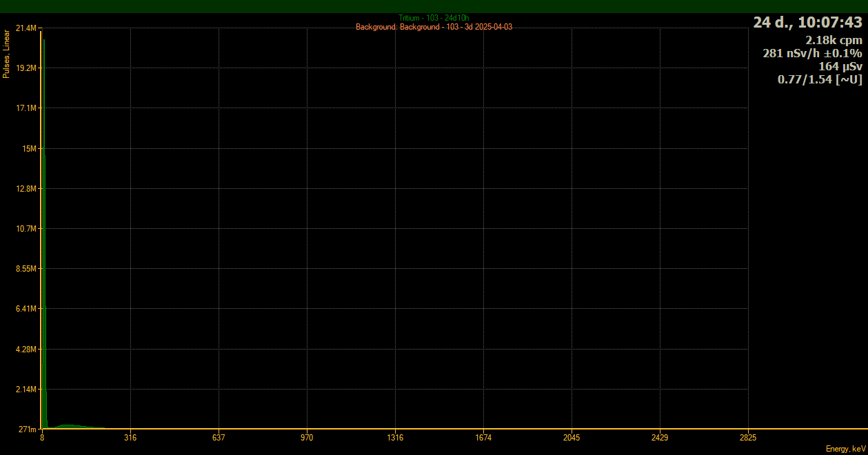Click the small green hump in the spectrum
The height and width of the screenshot is (455, 868).
(x=69, y=426)
